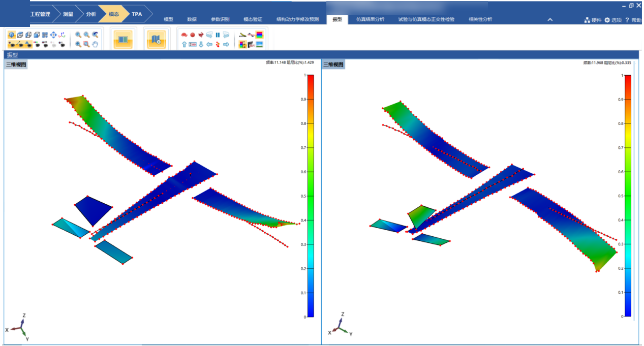Toggle the rainbow color map display
This screenshot has height=346, width=644.
coord(259,35)
